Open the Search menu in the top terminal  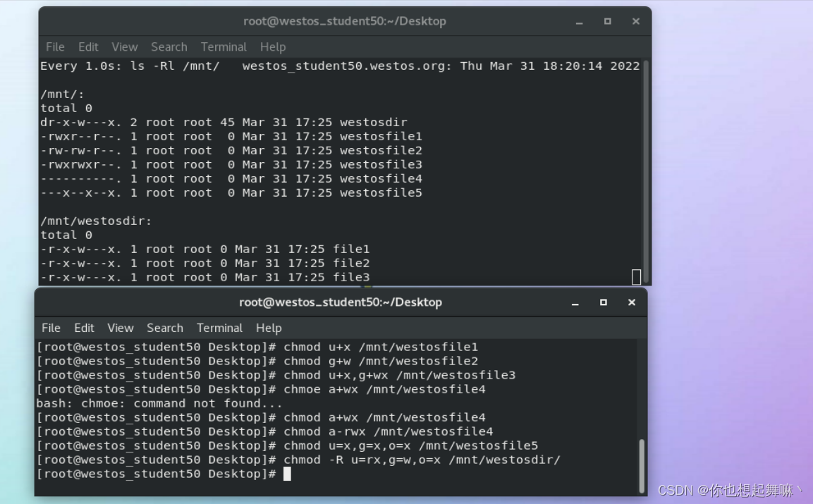(169, 47)
